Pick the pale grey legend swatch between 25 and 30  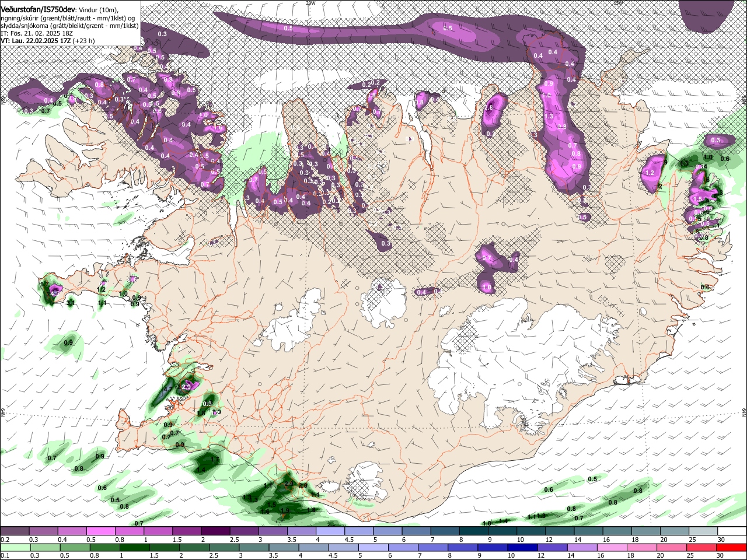click(703, 531)
